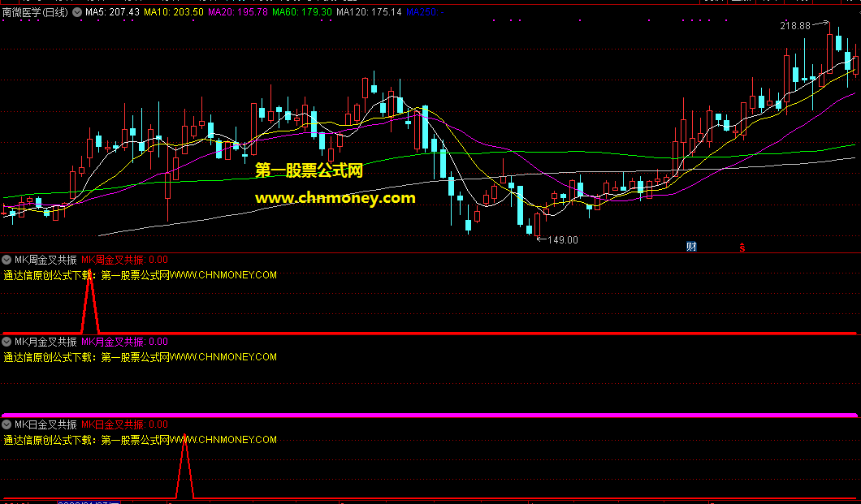Click the magenta MK月金叉共振: 0.00 value
The image size is (861, 504).
click(x=124, y=342)
